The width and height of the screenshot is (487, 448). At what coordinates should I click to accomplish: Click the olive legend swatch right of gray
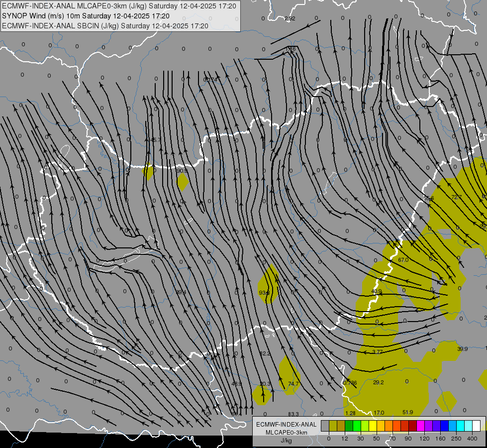pos(333,426)
